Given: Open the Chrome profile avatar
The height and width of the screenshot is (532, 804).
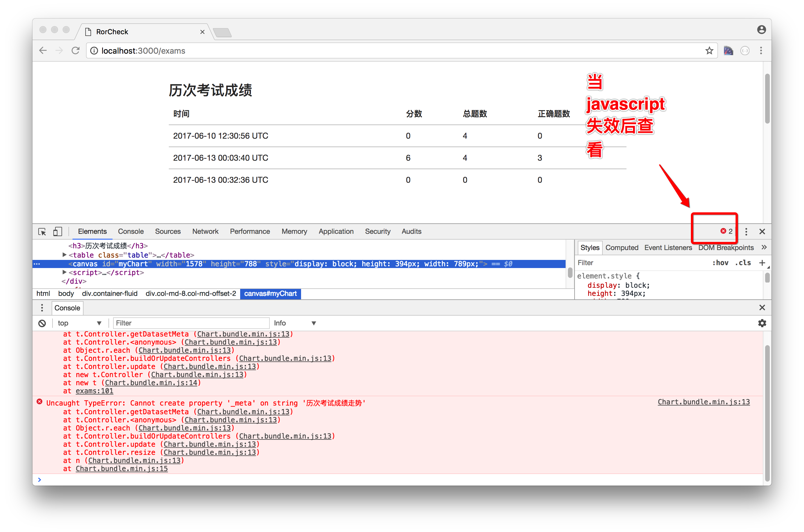Looking at the screenshot, I should (761, 30).
